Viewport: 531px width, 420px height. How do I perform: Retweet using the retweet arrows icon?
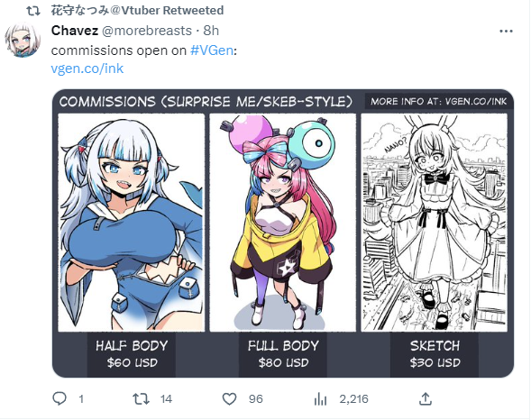tap(141, 398)
